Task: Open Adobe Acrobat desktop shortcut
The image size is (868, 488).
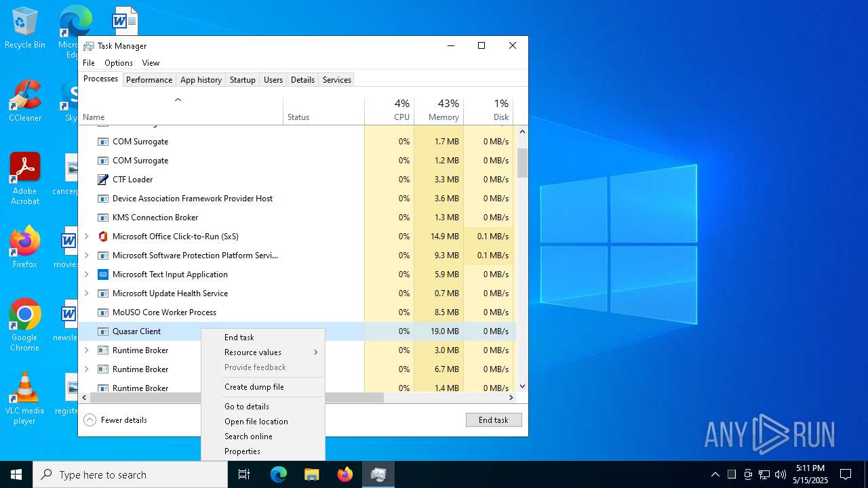Action: click(25, 180)
